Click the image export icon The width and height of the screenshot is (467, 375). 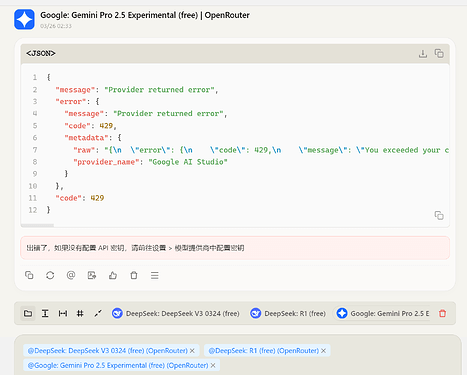click(x=92, y=275)
